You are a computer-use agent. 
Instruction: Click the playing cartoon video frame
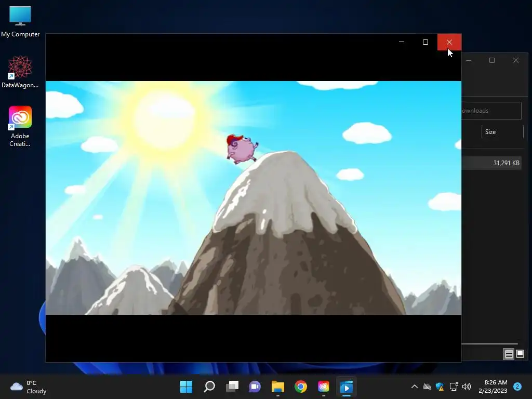pyautogui.click(x=254, y=198)
